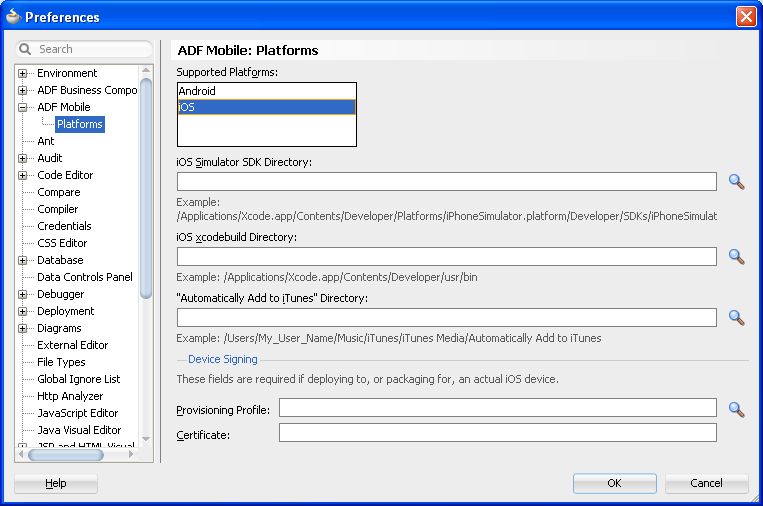
Task: Select the Deployment category label
Action: click(x=66, y=311)
